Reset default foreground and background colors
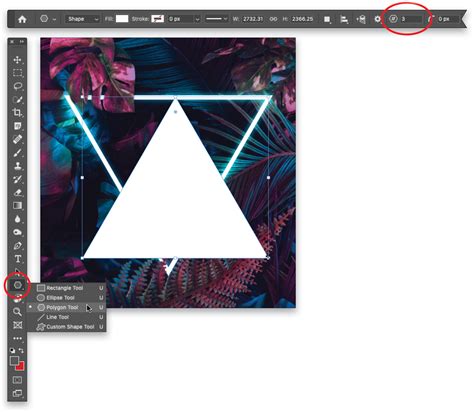474x412 pixels. coord(12,351)
